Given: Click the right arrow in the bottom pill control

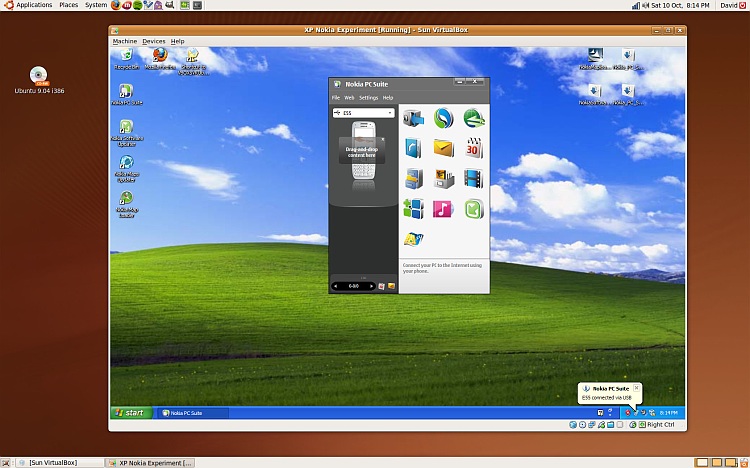Looking at the screenshot, I should click(x=371, y=286).
